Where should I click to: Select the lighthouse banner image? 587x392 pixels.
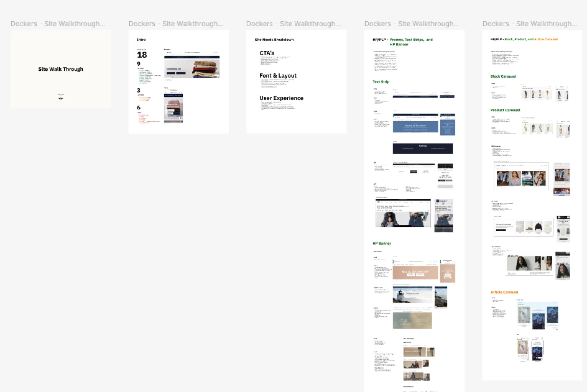tap(412, 295)
